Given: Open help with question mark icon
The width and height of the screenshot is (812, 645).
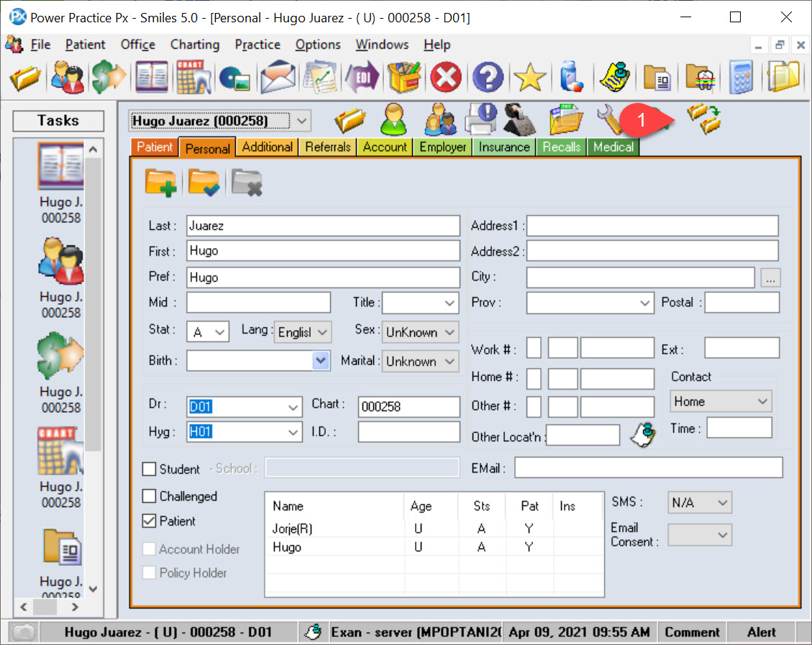Looking at the screenshot, I should tap(488, 78).
